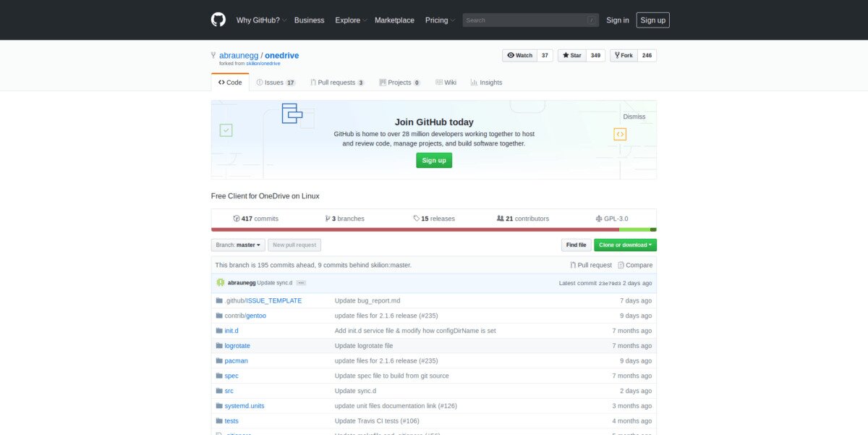Open the Branch: master dropdown
868x435 pixels.
238,245
